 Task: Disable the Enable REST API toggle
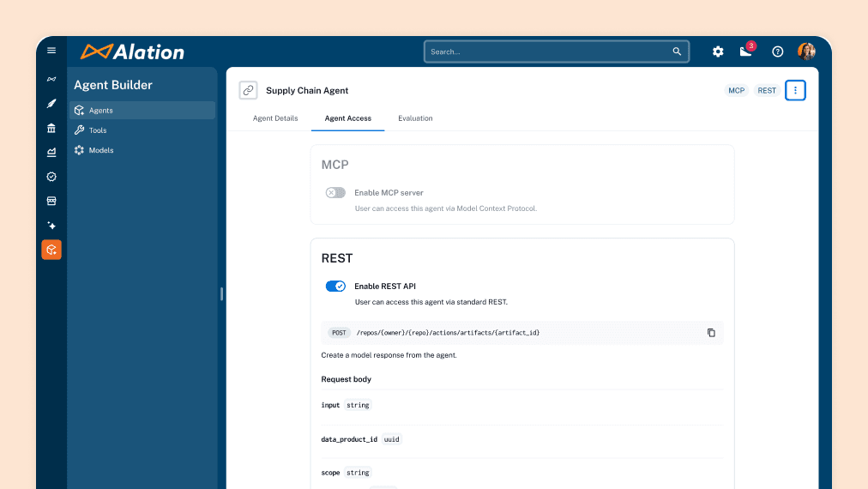pos(335,286)
